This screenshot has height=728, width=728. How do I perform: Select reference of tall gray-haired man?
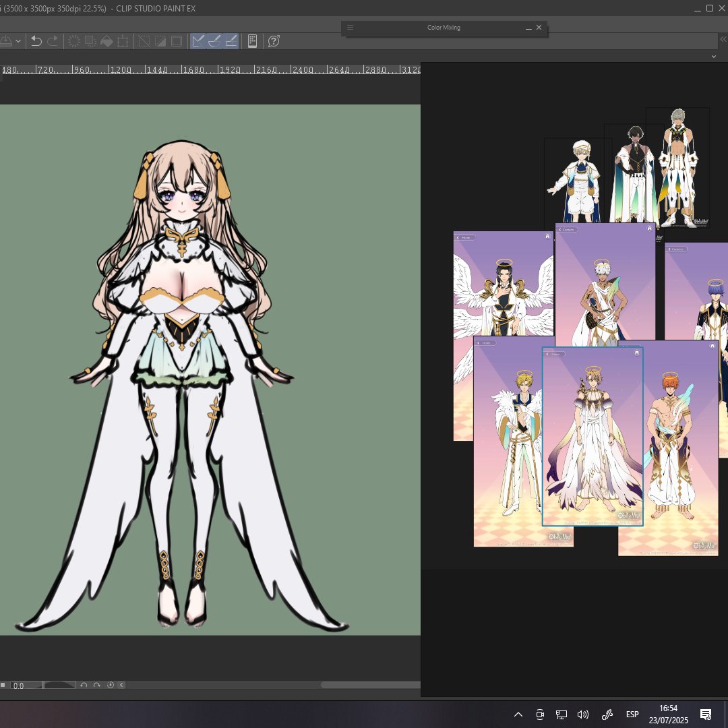tap(679, 167)
